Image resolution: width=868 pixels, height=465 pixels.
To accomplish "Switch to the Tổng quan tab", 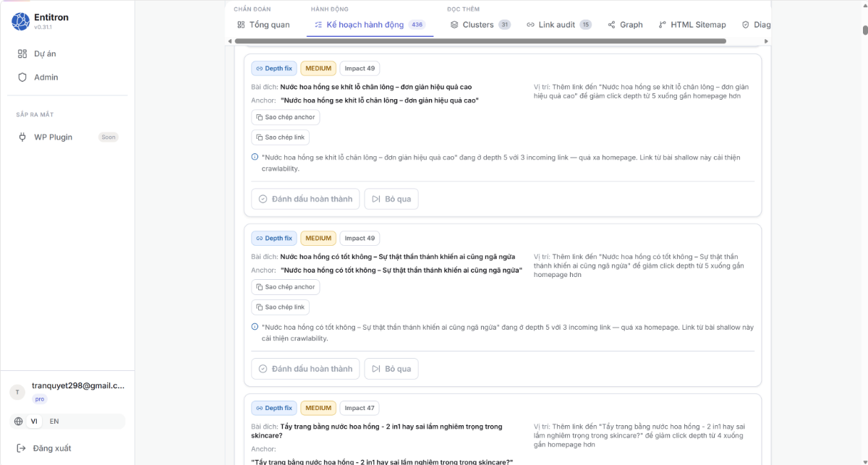I will coord(263,25).
